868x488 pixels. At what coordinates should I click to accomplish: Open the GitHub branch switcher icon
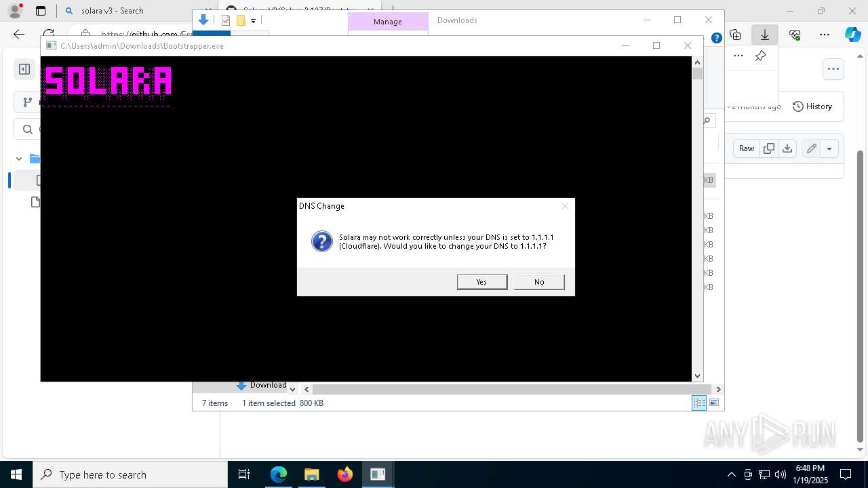click(27, 102)
